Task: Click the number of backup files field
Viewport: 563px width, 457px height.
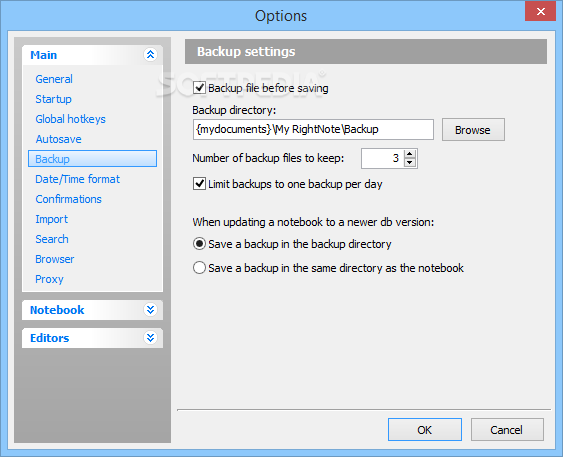Action: [382, 158]
